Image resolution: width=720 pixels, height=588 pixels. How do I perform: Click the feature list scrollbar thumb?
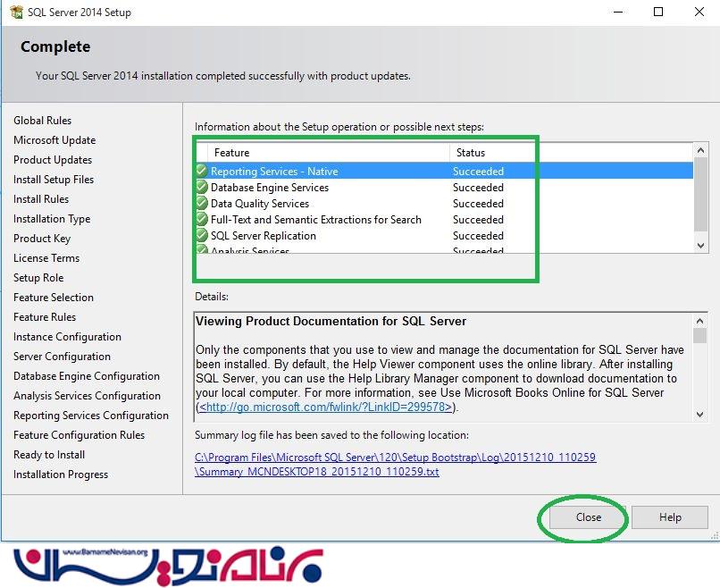(x=700, y=194)
